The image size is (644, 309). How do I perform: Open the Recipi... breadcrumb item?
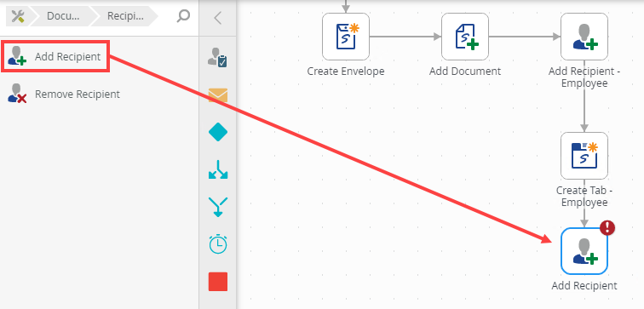(x=125, y=16)
